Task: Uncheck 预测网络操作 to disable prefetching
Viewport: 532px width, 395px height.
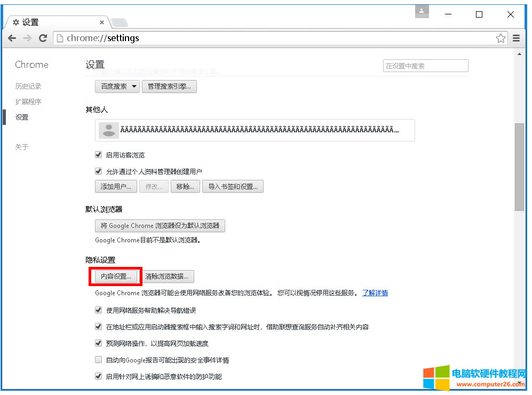Action: (98, 343)
